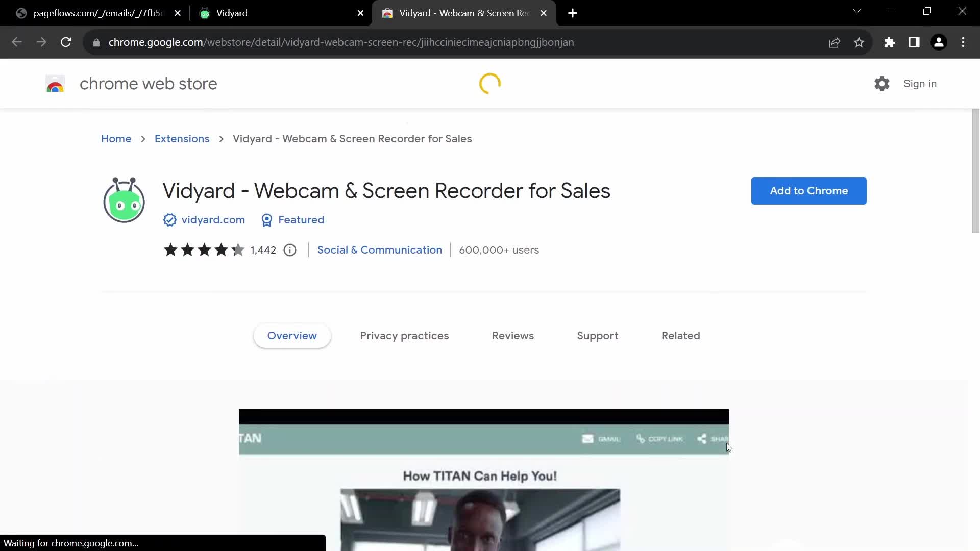Click the Social & Communication category filter

pyautogui.click(x=380, y=249)
